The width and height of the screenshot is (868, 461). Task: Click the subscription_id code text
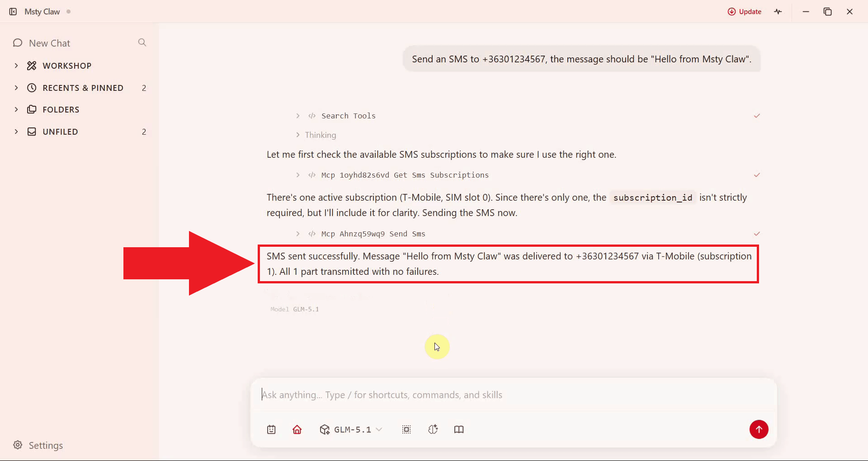(652, 198)
